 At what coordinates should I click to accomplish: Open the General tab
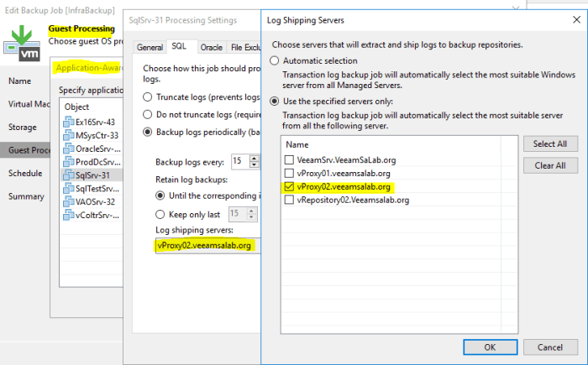150,47
